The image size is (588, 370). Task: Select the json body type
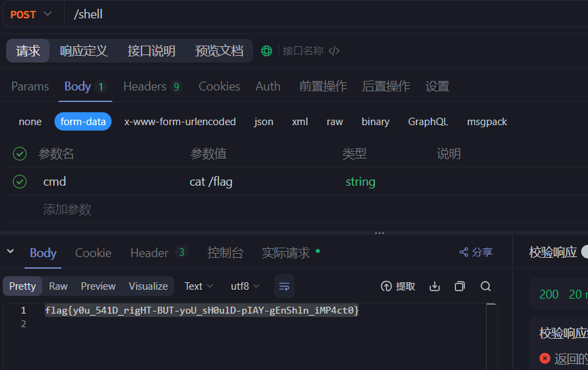pyautogui.click(x=263, y=122)
